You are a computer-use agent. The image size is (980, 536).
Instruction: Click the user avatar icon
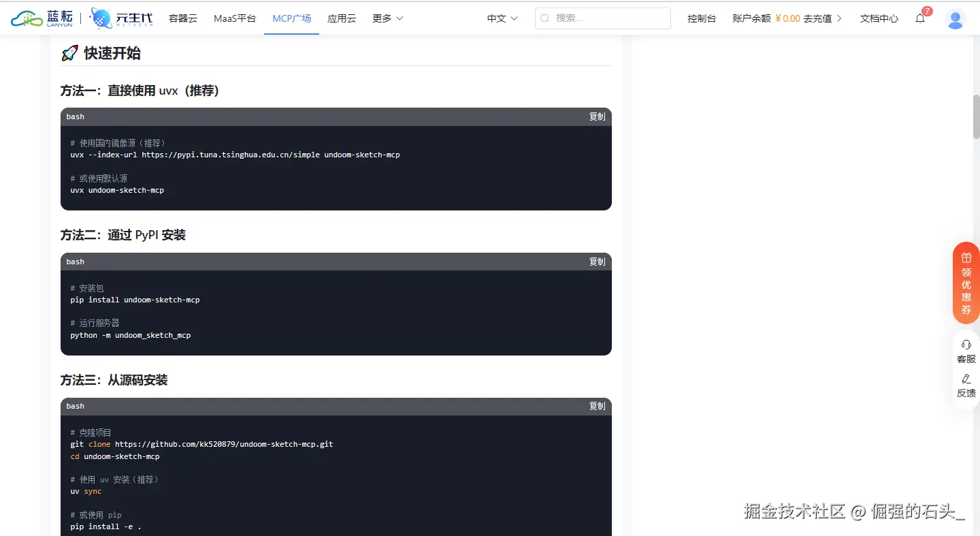click(x=955, y=19)
